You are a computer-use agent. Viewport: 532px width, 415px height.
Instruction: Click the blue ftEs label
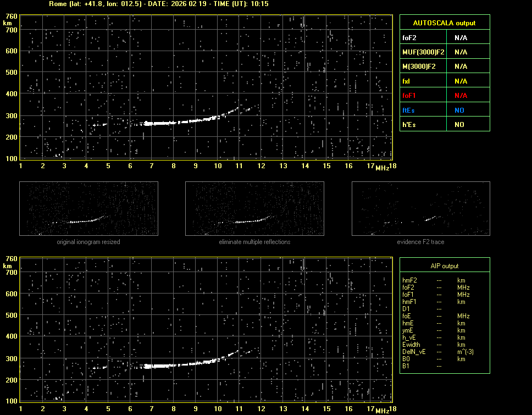(x=408, y=110)
